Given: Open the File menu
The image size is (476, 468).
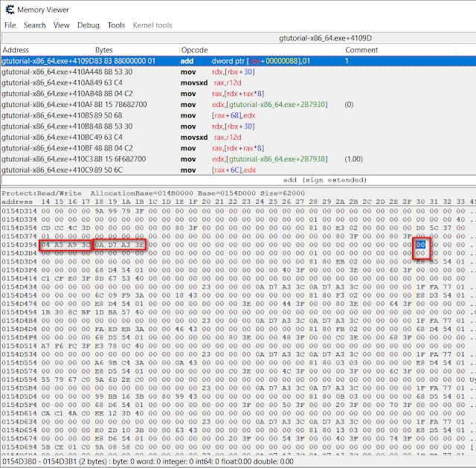Looking at the screenshot, I should tap(10, 25).
